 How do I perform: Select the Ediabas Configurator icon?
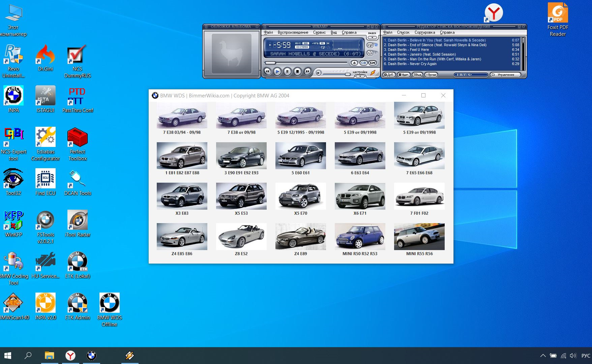click(x=45, y=144)
